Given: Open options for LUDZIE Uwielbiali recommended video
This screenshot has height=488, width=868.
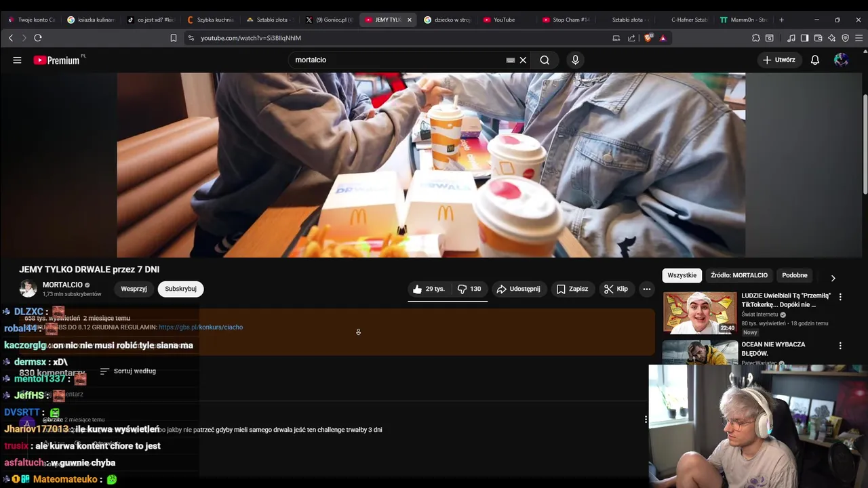Looking at the screenshot, I should coord(840,297).
